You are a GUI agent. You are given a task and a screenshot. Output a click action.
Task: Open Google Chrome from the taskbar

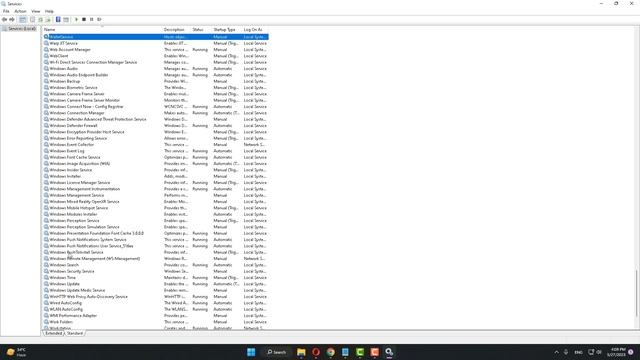coord(331,352)
